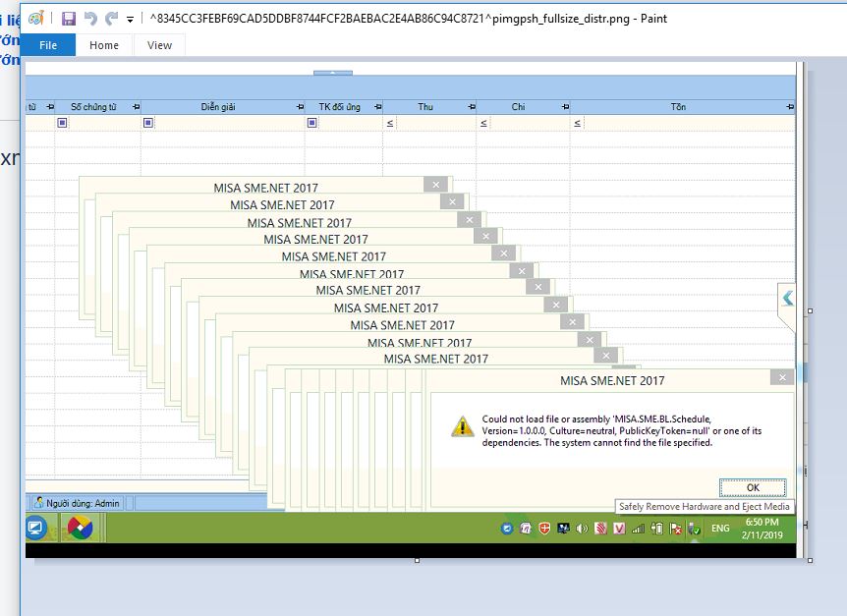Image resolution: width=847 pixels, height=616 pixels.
Task: Click the pin icon on the Diễn giải column
Action: click(301, 107)
